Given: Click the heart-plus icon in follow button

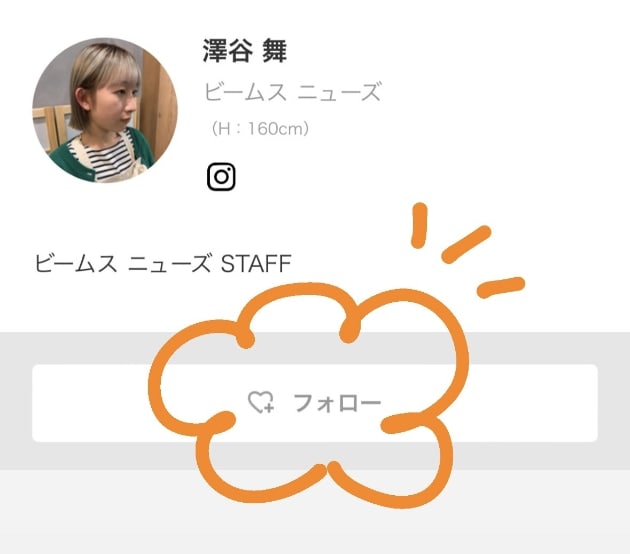Looking at the screenshot, I should tap(261, 402).
